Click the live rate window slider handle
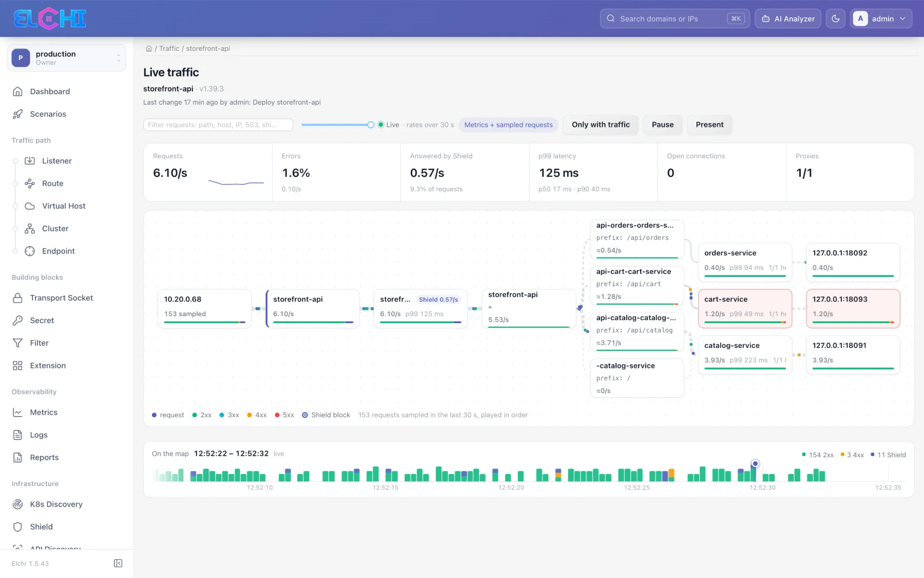The width and height of the screenshot is (924, 578). (371, 125)
